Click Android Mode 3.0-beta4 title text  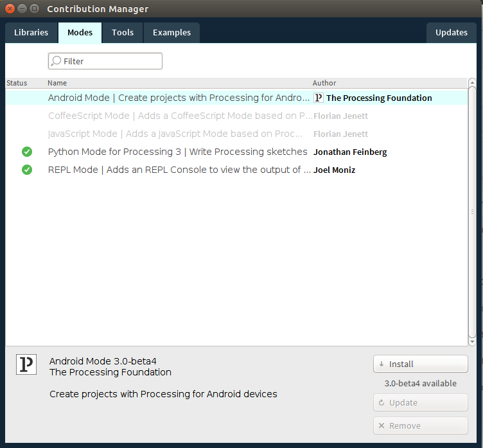[x=103, y=361]
